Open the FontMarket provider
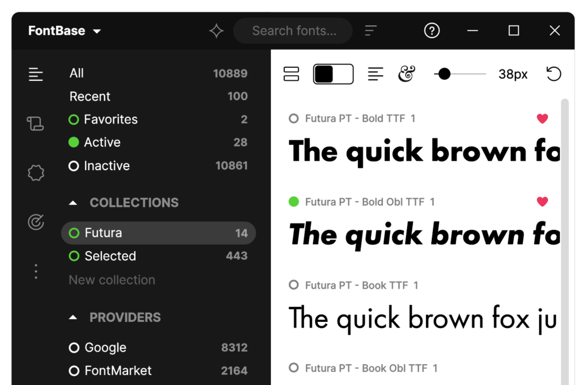This screenshot has height=385, width=588. click(x=158, y=371)
